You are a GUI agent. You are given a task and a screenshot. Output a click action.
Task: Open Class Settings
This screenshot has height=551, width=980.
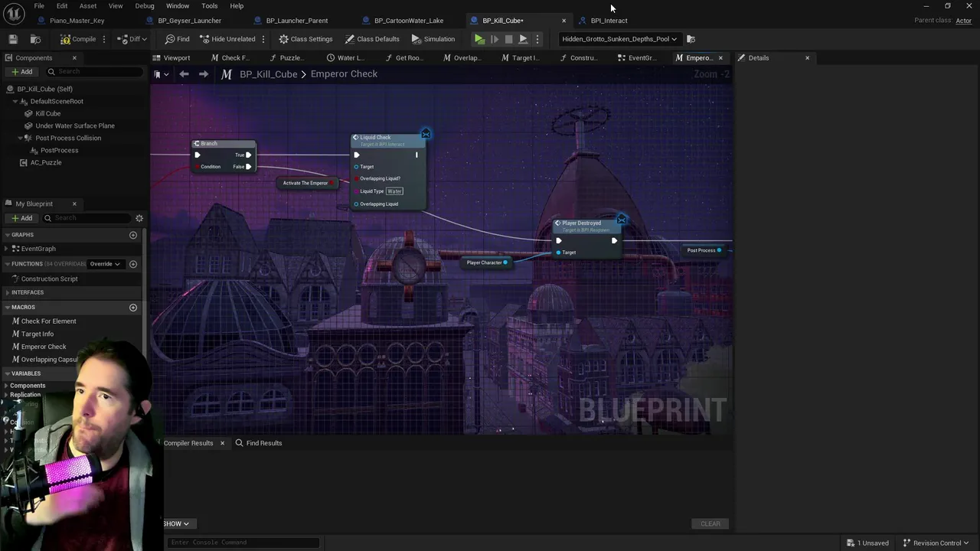(x=305, y=39)
